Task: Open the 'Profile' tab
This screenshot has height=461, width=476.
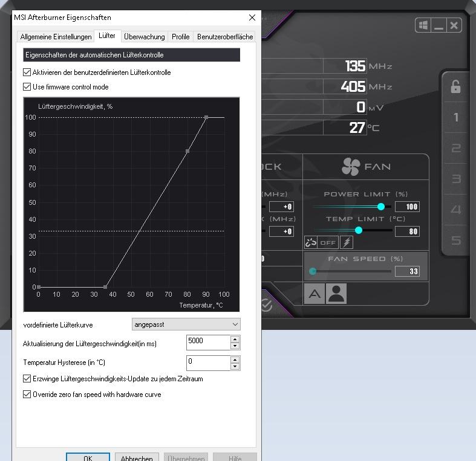Action: (x=181, y=37)
